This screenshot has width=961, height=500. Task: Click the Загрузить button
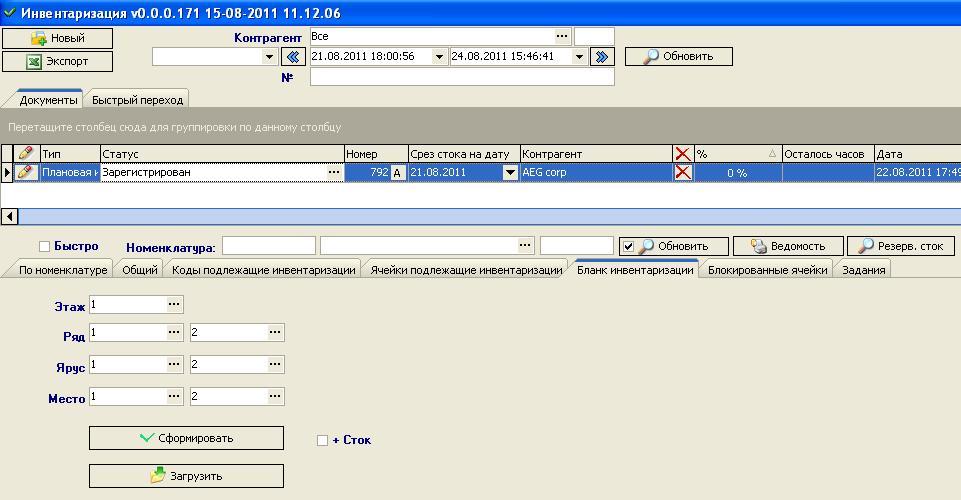pyautogui.click(x=186, y=476)
